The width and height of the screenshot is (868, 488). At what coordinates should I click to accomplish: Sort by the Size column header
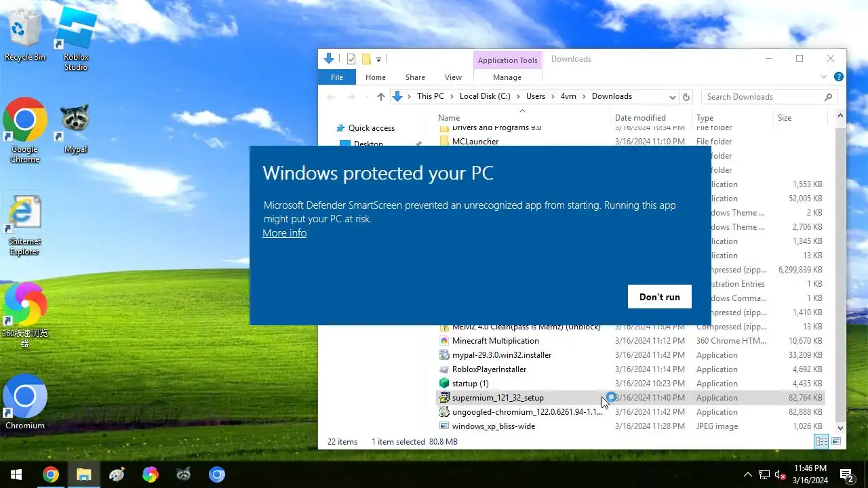pyautogui.click(x=800, y=117)
